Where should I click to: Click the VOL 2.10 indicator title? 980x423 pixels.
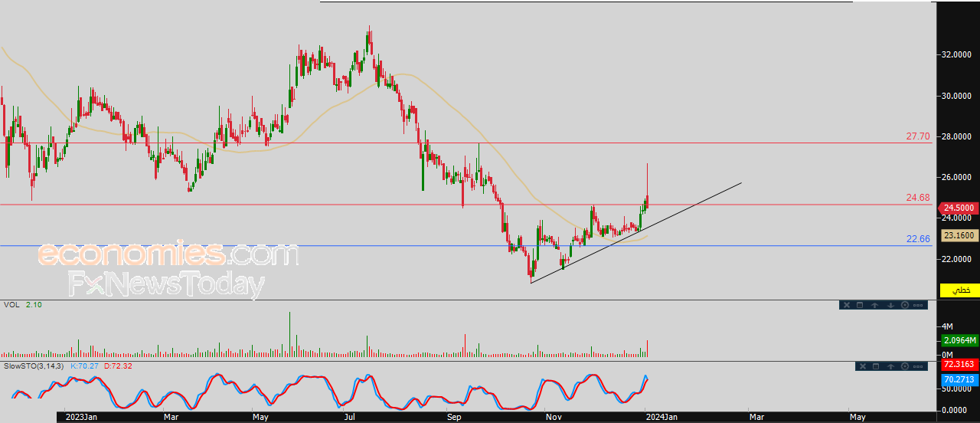[x=21, y=305]
